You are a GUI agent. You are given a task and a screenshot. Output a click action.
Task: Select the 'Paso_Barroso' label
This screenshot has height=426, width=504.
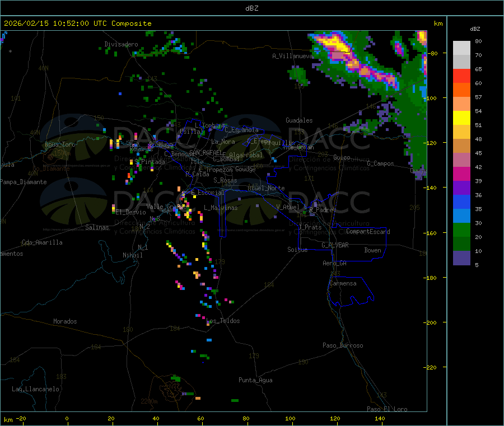coord(343,345)
